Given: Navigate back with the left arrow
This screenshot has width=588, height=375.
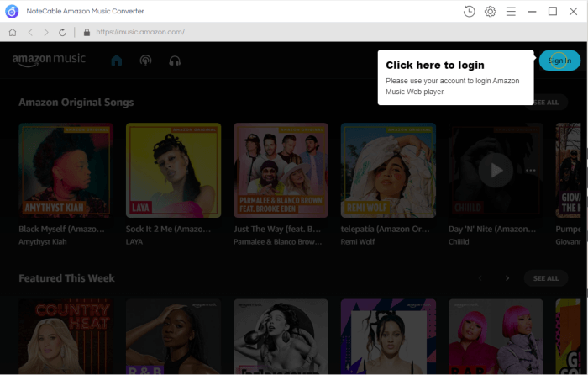Looking at the screenshot, I should 30,32.
